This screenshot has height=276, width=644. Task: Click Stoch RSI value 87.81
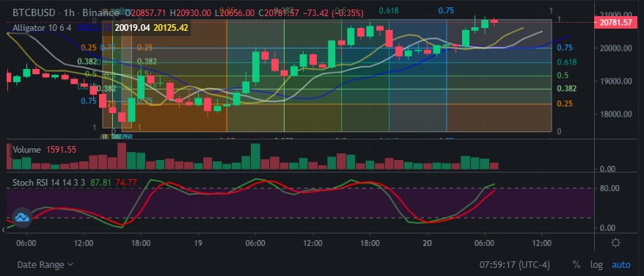pos(100,182)
